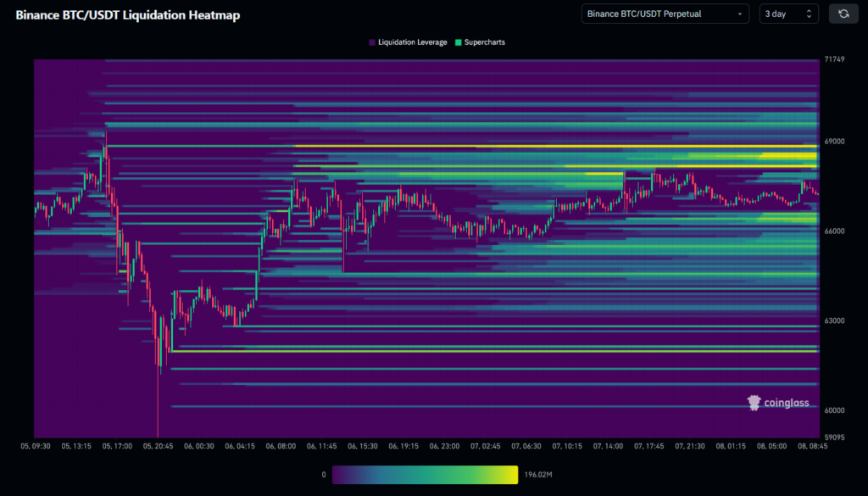Click the 196.02M maximum scale value
The width and height of the screenshot is (868, 496).
pos(538,475)
